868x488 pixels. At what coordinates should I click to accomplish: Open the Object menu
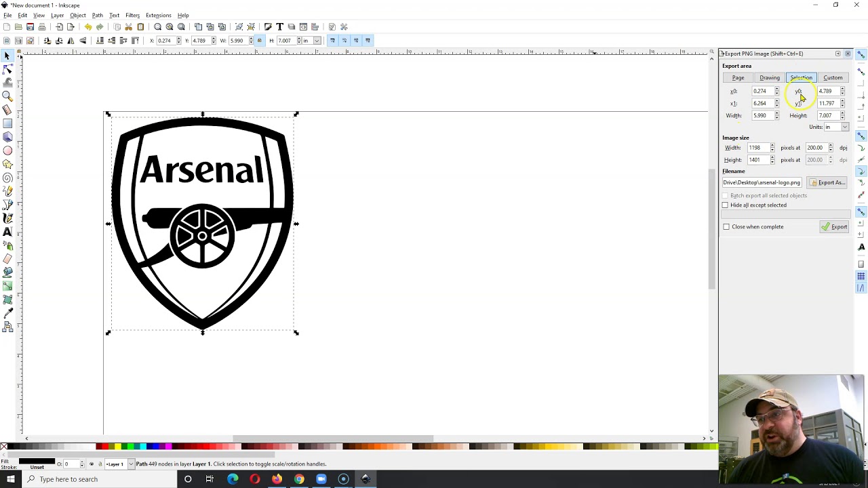(78, 15)
